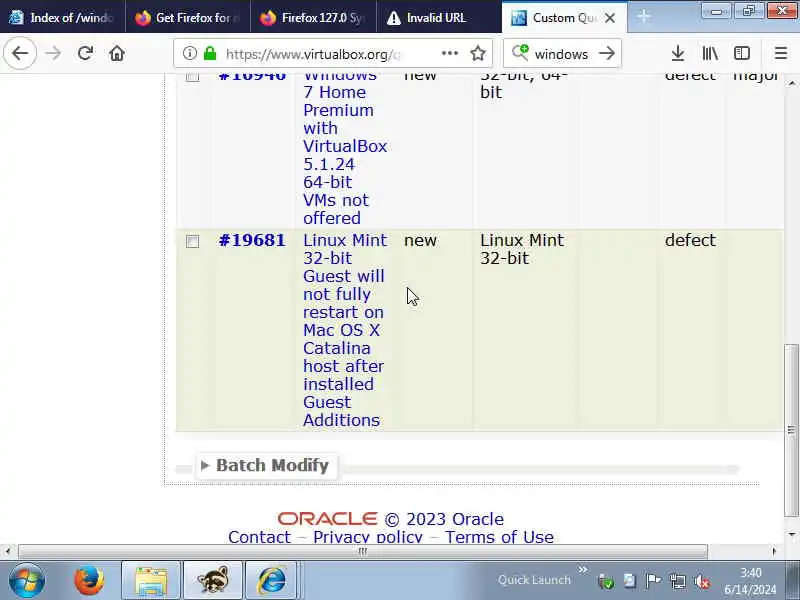Open a new tab with plus
Screen dimensions: 800x600
pyautogui.click(x=644, y=17)
